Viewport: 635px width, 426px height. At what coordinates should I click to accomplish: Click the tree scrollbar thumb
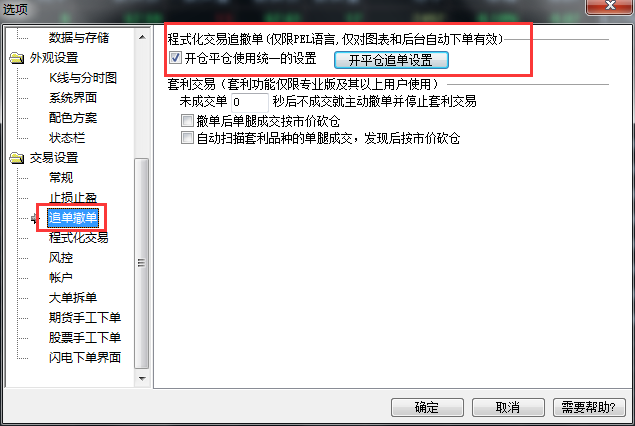tap(141, 263)
